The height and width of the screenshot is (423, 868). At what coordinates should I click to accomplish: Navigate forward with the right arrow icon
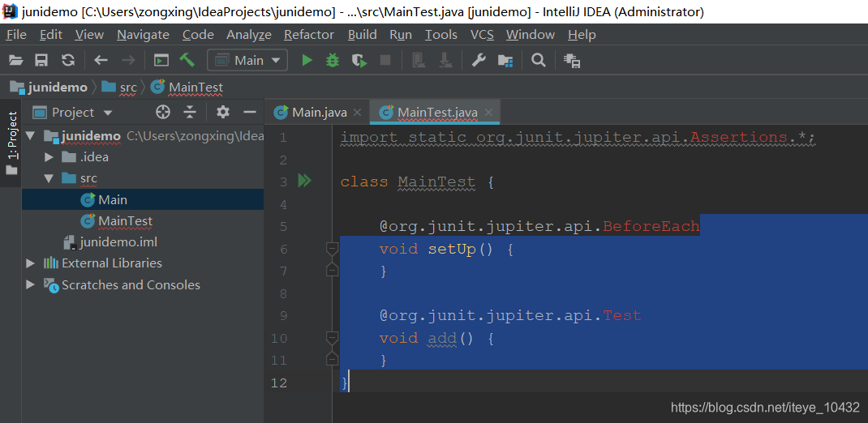(128, 60)
